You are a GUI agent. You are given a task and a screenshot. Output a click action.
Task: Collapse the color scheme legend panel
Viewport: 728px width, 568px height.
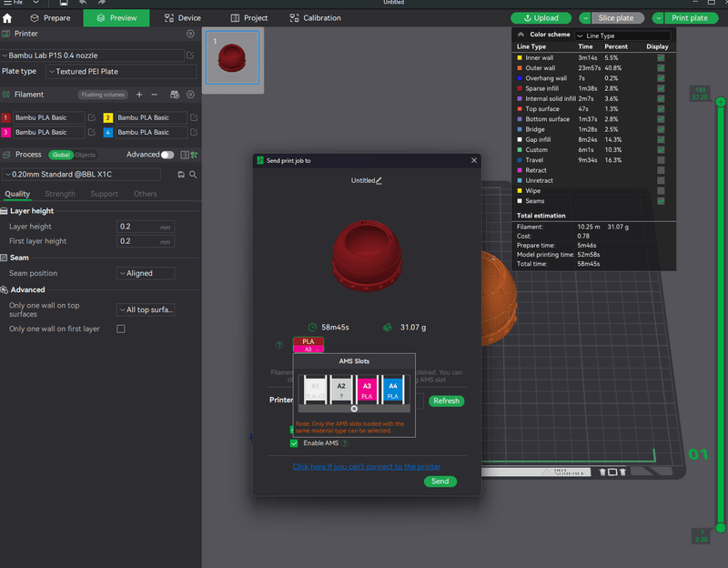tap(521, 35)
